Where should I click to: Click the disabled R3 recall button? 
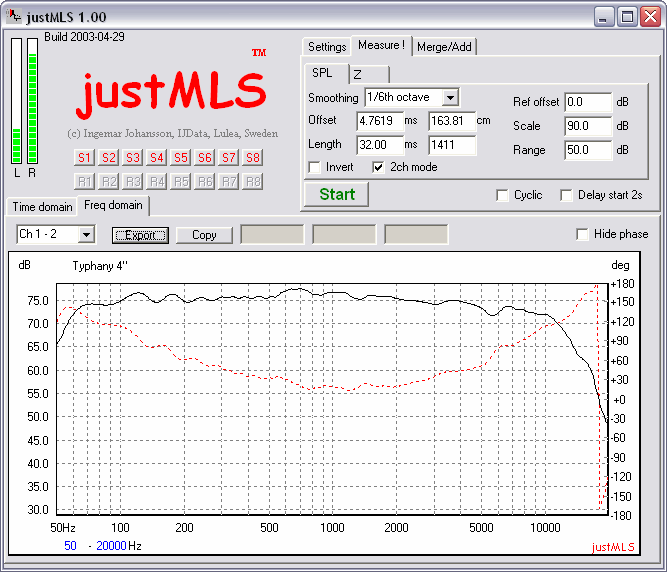pyautogui.click(x=132, y=182)
